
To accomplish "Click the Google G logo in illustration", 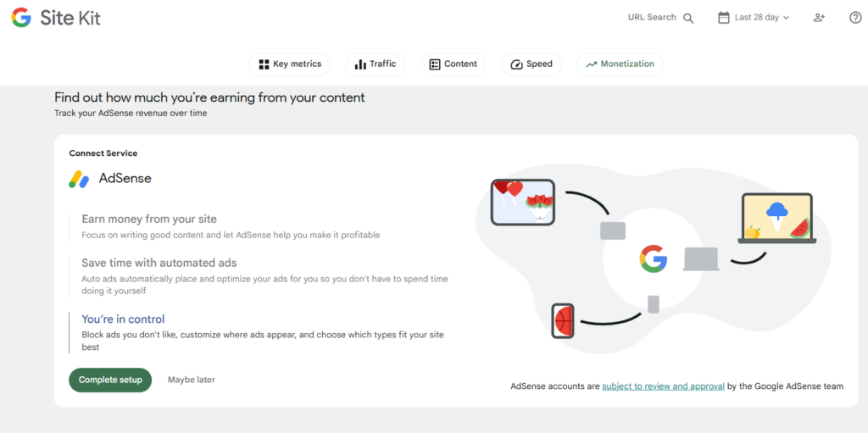I will pyautogui.click(x=653, y=258).
